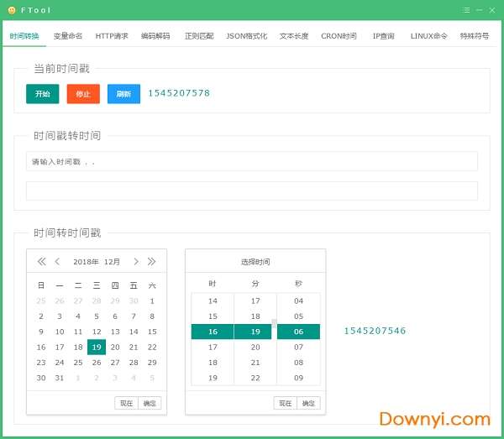Choose hour 14 in the time picker

click(213, 301)
